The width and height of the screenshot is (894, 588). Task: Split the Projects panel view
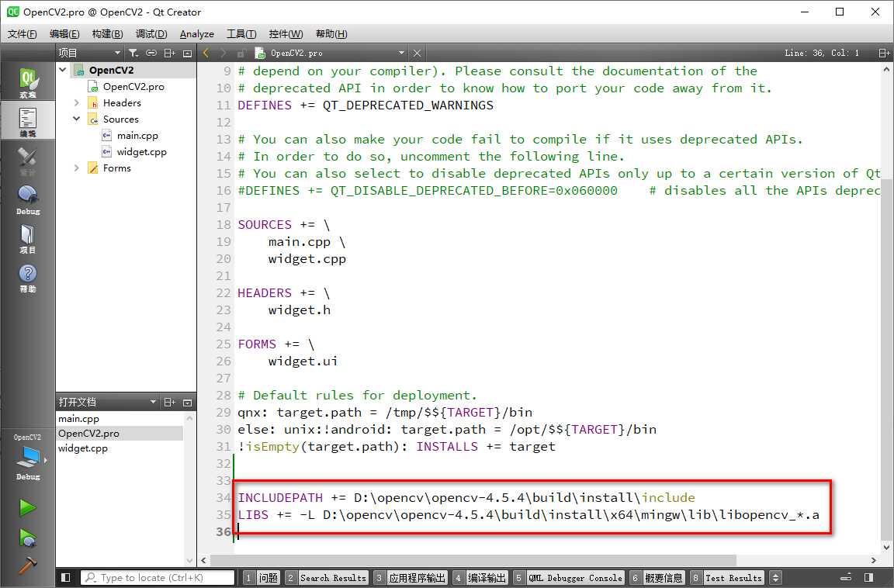[169, 53]
